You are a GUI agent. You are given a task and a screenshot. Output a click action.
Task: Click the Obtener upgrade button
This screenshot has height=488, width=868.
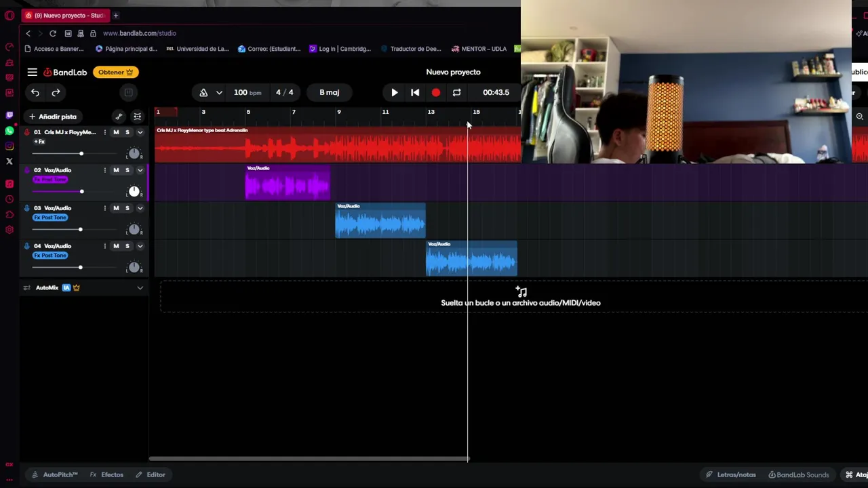(116, 72)
